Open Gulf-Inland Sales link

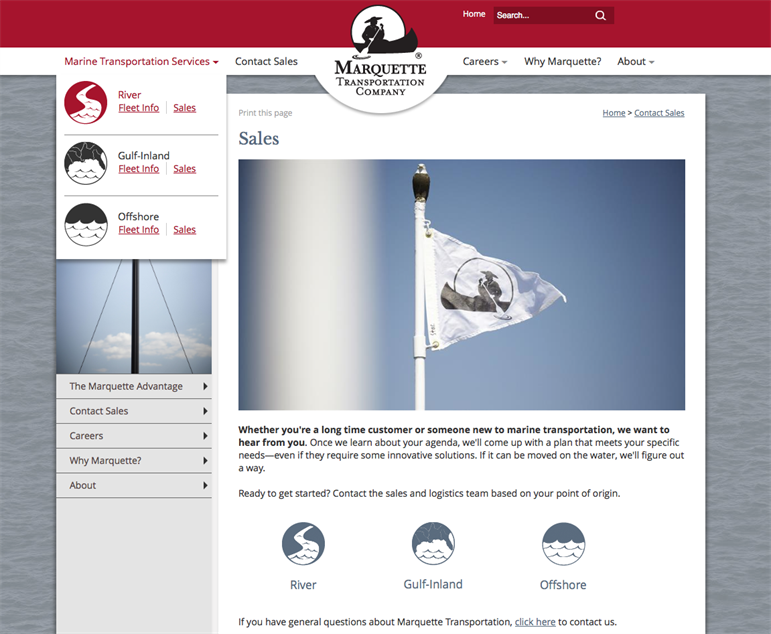(x=184, y=169)
